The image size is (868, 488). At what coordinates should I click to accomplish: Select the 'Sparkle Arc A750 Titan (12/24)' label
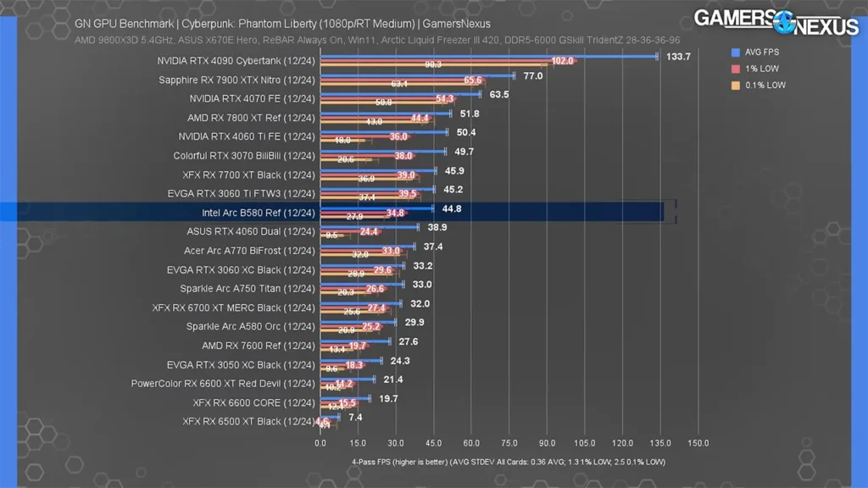pos(248,288)
